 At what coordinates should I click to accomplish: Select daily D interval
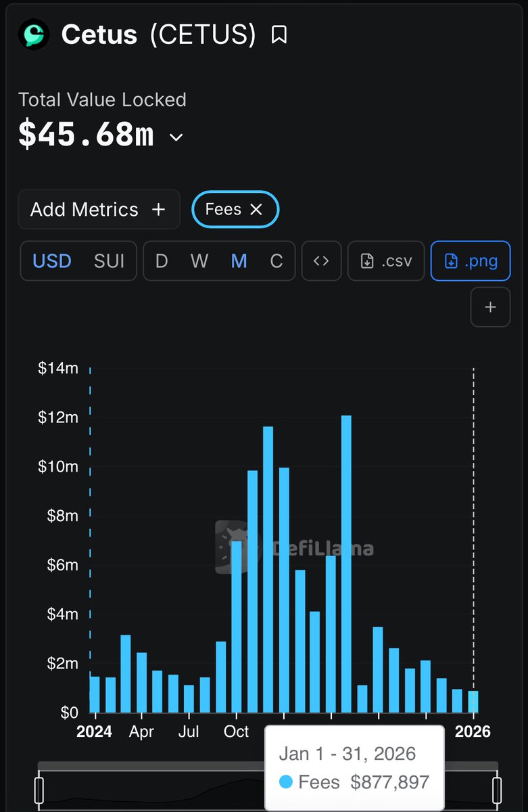tap(162, 261)
